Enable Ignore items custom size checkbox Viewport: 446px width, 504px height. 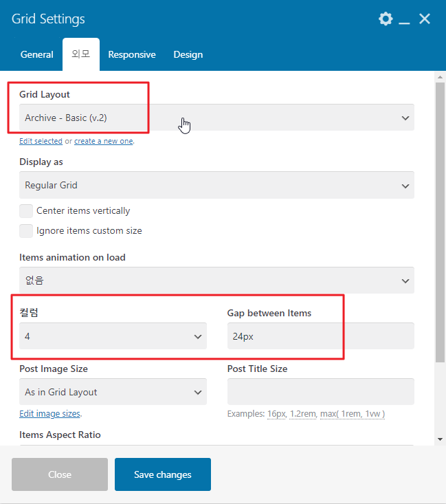[26, 231]
